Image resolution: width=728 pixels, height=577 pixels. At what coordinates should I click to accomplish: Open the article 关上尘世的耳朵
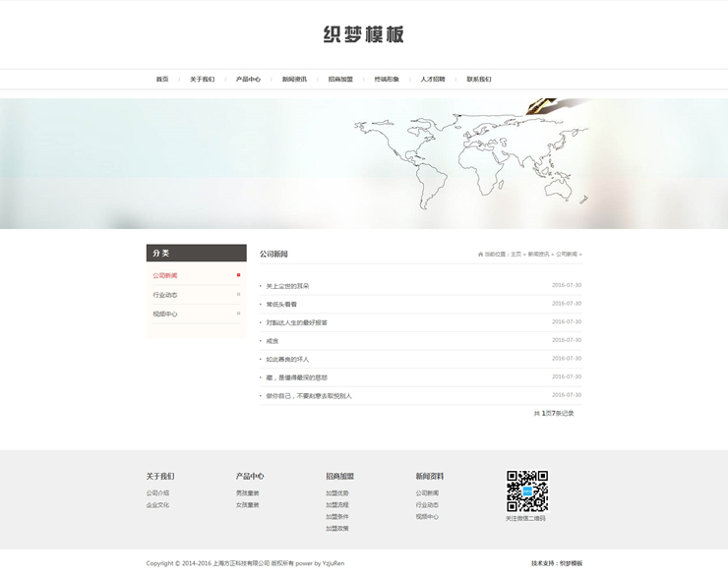(x=287, y=286)
